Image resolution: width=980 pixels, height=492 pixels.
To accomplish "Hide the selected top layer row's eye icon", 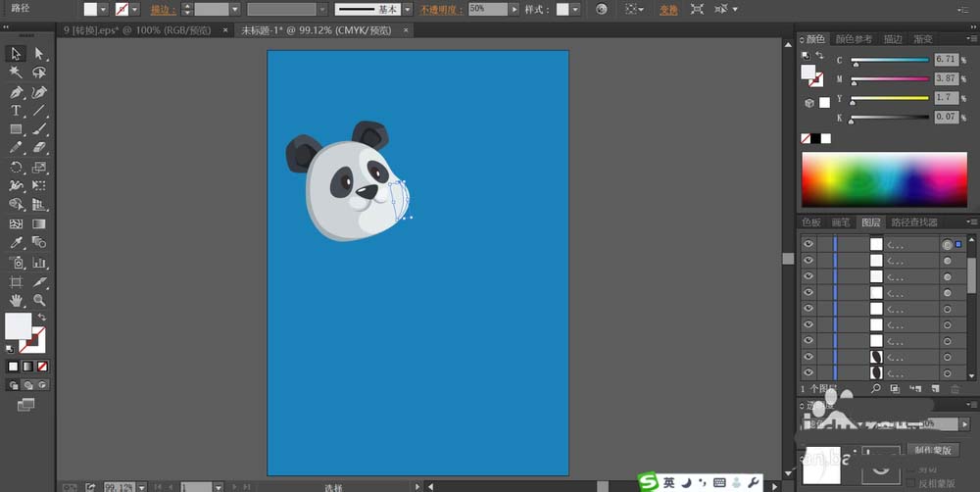I will coord(808,244).
